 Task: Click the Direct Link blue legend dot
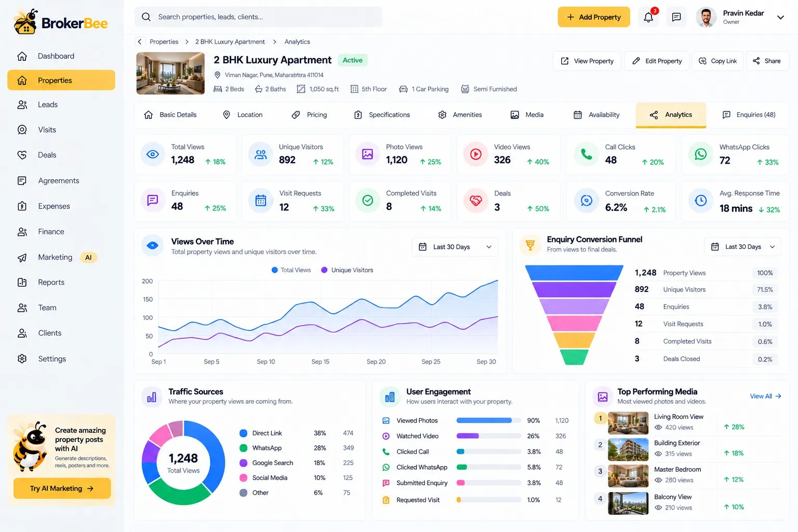[x=243, y=433]
